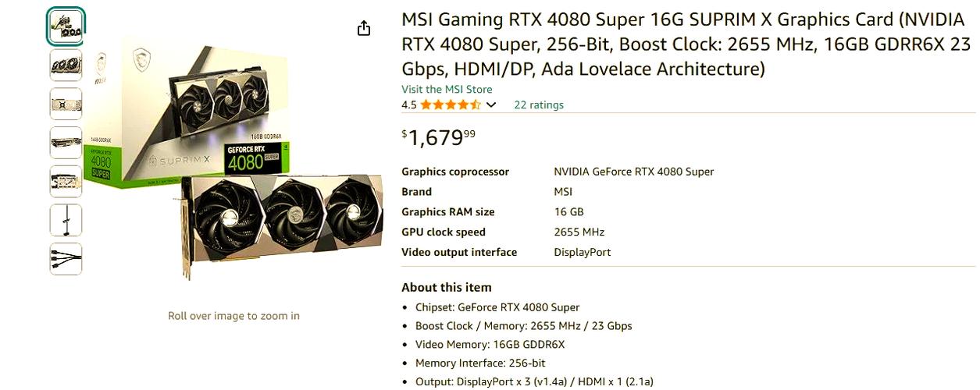Click the orange star rating icons
980x390 pixels.
point(451,105)
